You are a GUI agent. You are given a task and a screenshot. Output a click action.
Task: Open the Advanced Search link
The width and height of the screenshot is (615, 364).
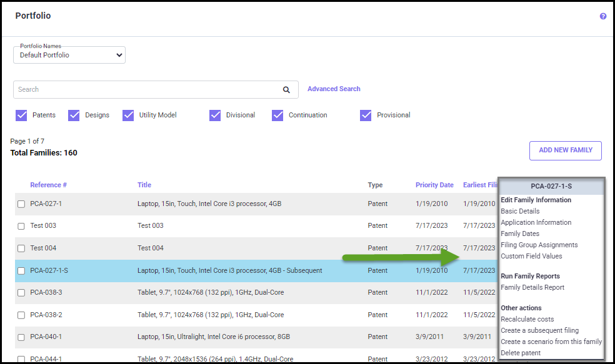334,89
